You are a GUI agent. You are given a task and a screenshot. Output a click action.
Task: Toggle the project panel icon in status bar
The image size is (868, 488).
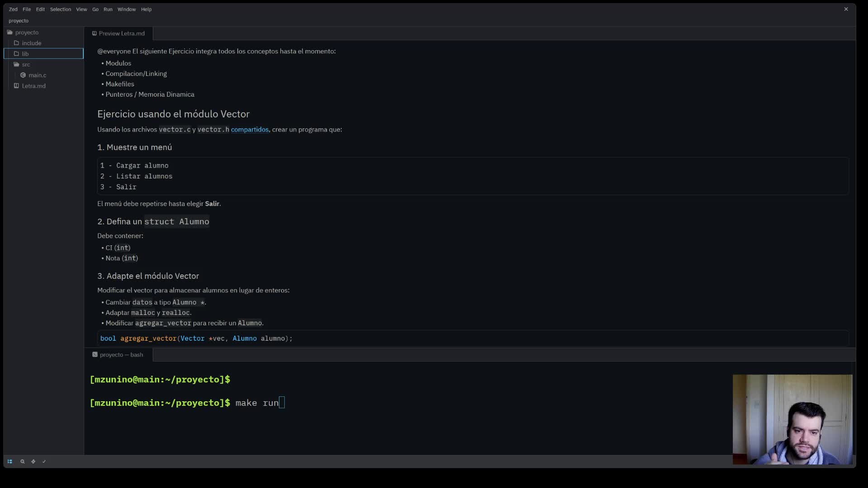[10, 461]
